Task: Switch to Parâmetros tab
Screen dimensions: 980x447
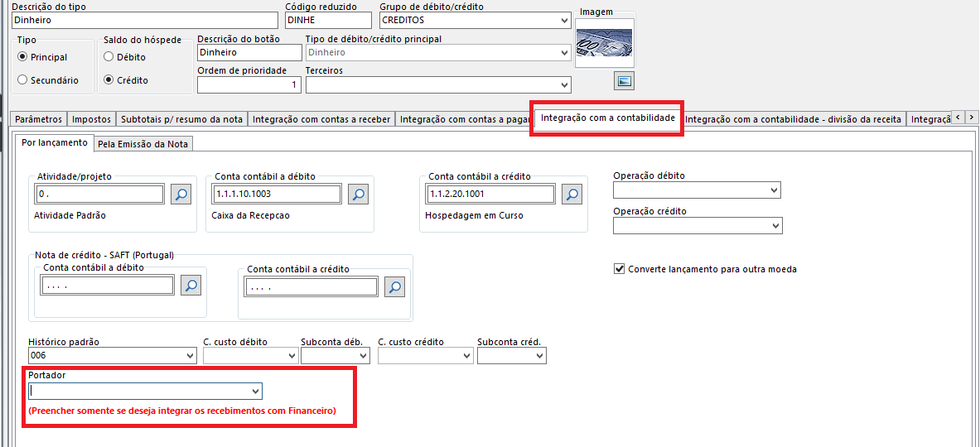Action: click(39, 118)
